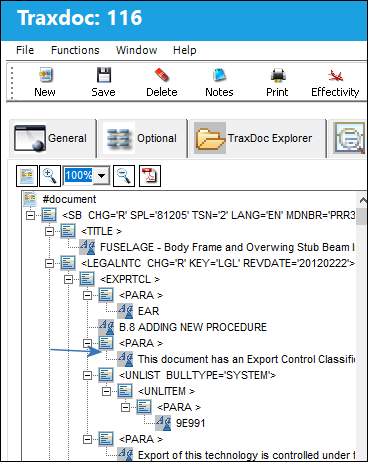Screen dimensions: 368x462
Task: Collapse <PARA > node above 'This document has'
Action: [x=87, y=343]
